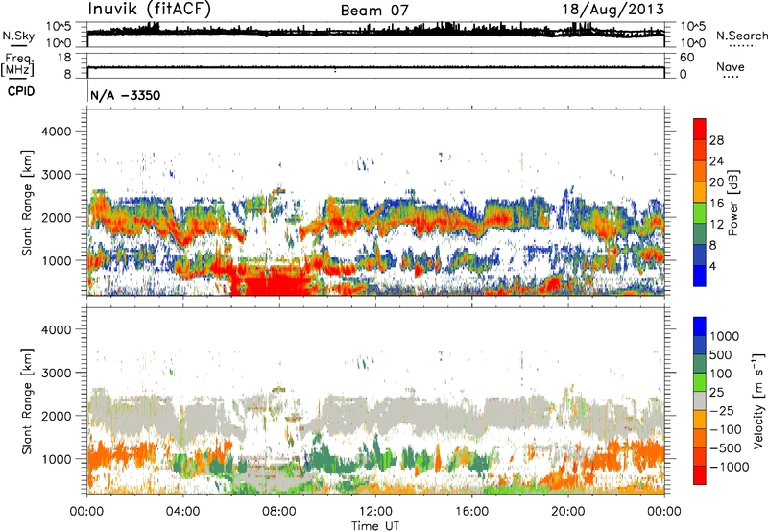The height and width of the screenshot is (532, 768).
Task: Click the 4000 tick on power panel axis
Action: (56, 132)
